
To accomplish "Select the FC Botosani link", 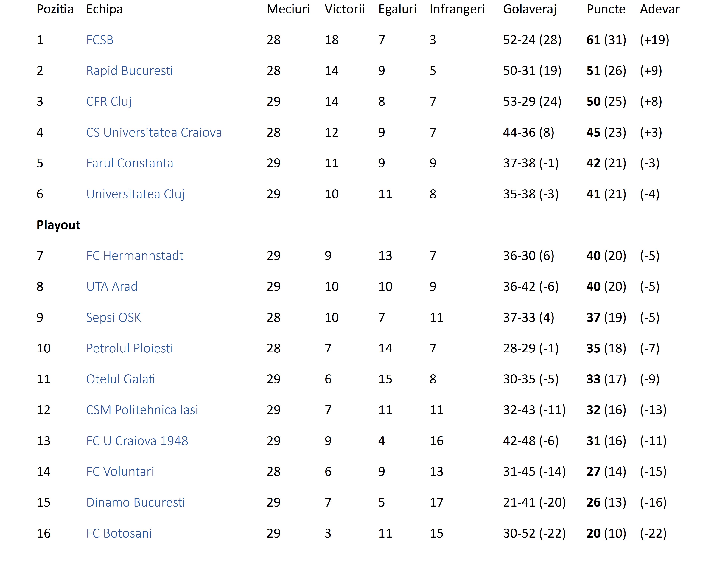I will click(x=119, y=533).
